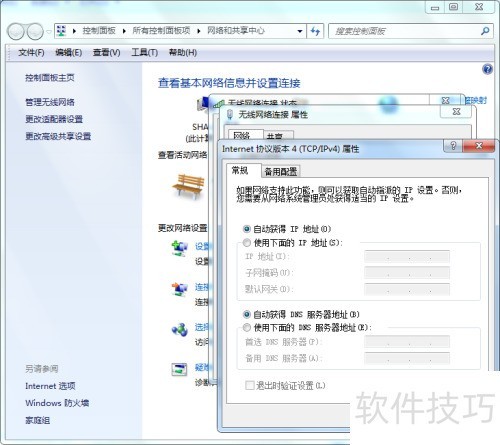Select 使用下面的 IP 地址 radio button
This screenshot has height=445, width=500.
247,243
